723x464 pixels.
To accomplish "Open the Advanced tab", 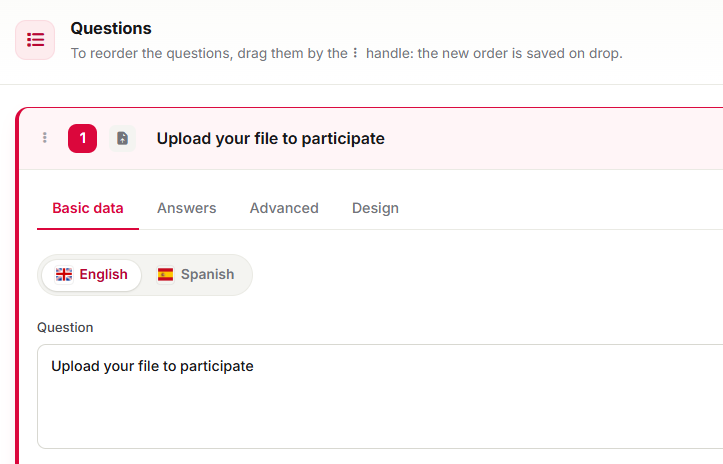I will pos(284,208).
